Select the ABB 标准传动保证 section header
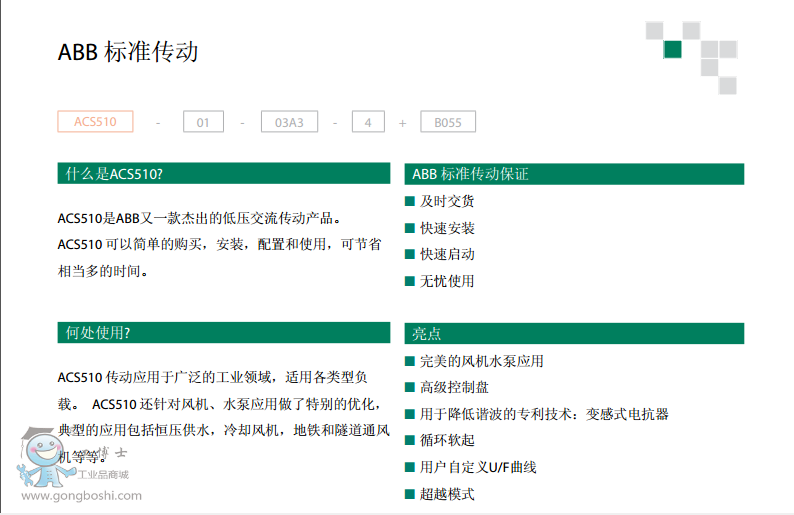 point(574,174)
